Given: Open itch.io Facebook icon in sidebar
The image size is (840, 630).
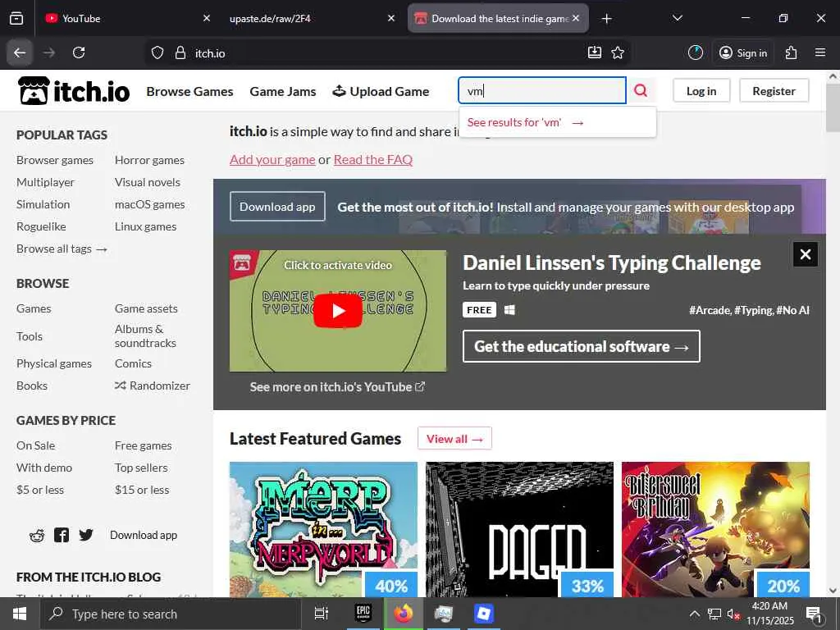Looking at the screenshot, I should [x=62, y=535].
